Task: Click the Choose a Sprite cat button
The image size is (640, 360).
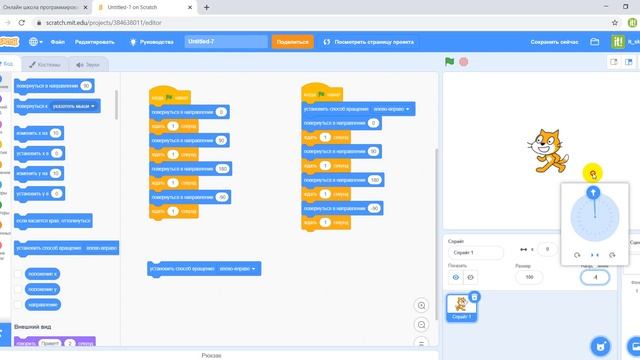Action: pos(600,347)
